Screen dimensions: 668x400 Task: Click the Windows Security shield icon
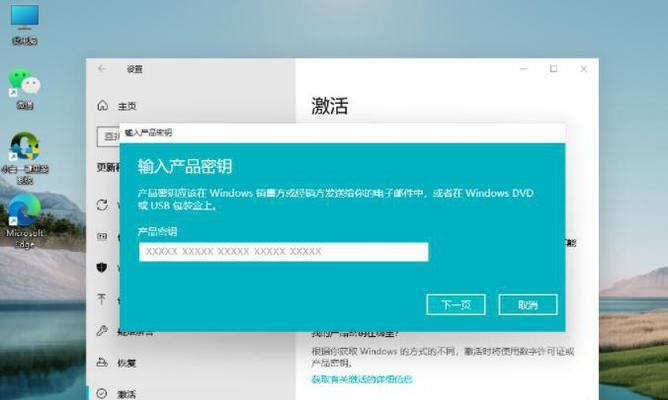coord(101,268)
